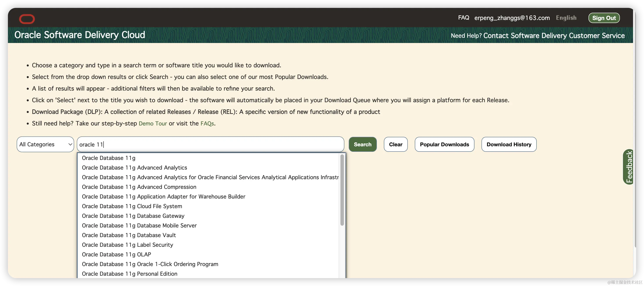Click in the search text field
Image resolution: width=644 pixels, height=286 pixels.
coord(210,144)
